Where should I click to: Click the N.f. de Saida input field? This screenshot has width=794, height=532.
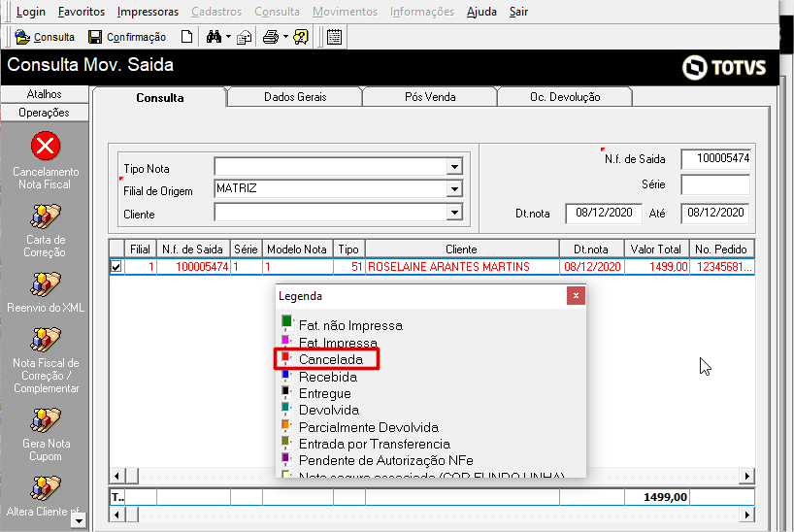[x=715, y=158]
